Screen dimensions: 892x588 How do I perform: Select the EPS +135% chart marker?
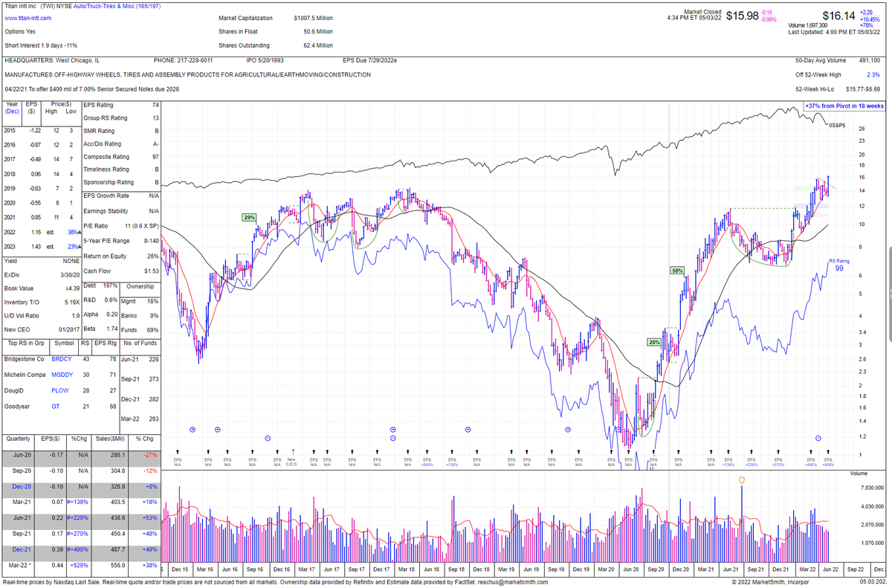[x=451, y=458]
